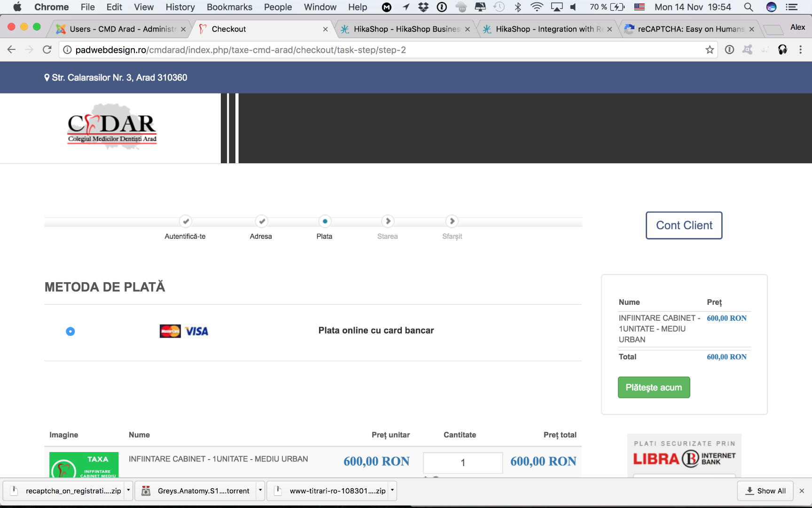The width and height of the screenshot is (812, 508).
Task: Click the 600,00 RON sidebar total
Action: (726, 357)
